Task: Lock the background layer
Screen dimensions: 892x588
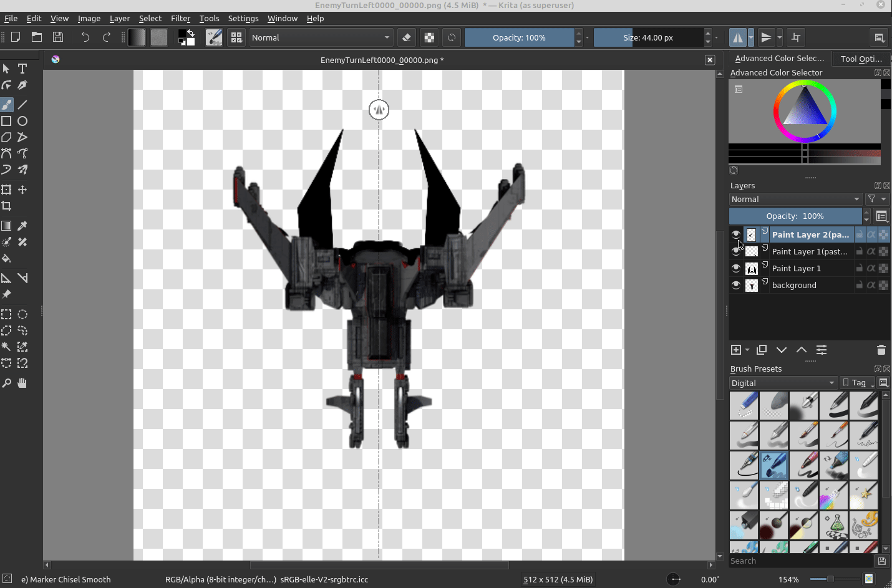Action: pos(860,285)
